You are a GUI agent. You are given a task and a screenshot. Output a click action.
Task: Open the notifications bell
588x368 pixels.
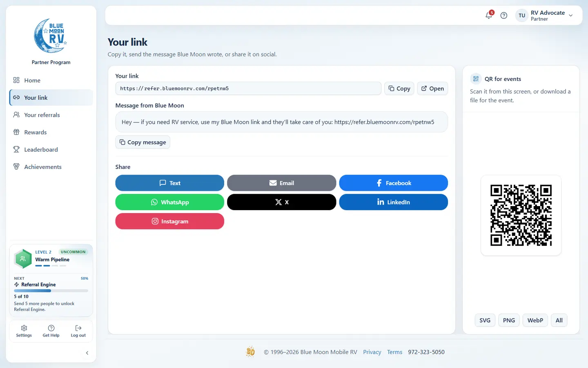pyautogui.click(x=489, y=16)
